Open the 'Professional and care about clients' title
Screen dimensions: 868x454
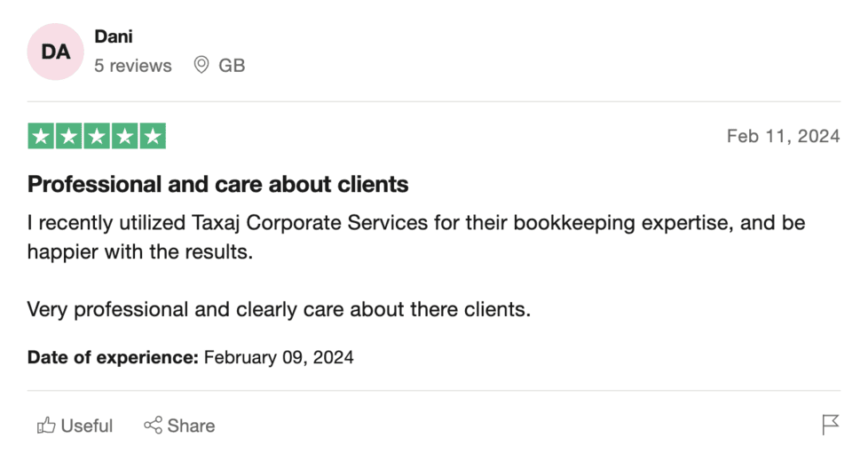[x=218, y=184]
